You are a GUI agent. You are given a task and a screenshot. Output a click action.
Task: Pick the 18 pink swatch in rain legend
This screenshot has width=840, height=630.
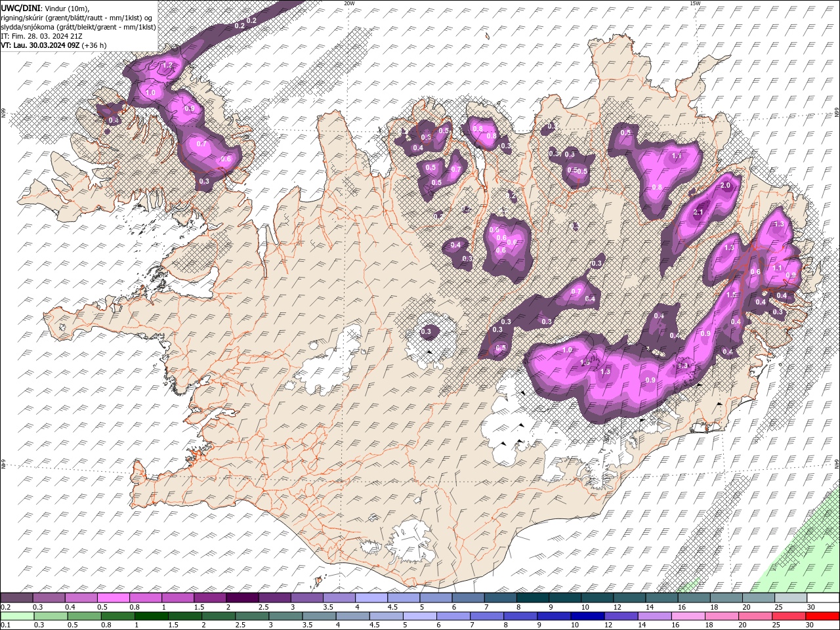click(722, 616)
